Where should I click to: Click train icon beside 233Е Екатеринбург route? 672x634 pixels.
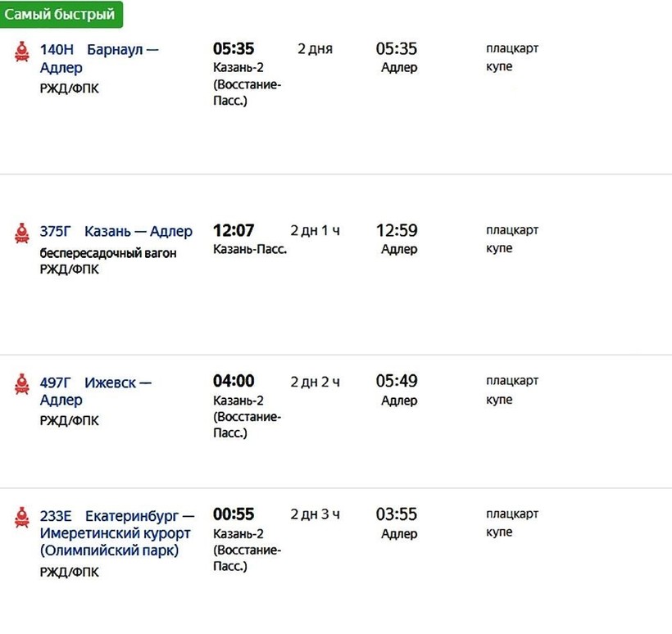point(22,517)
